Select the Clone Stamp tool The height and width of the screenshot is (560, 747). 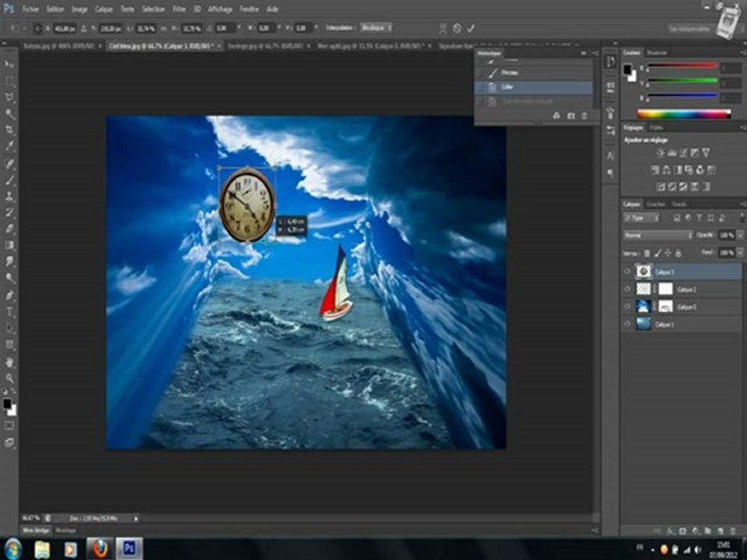coord(9,196)
